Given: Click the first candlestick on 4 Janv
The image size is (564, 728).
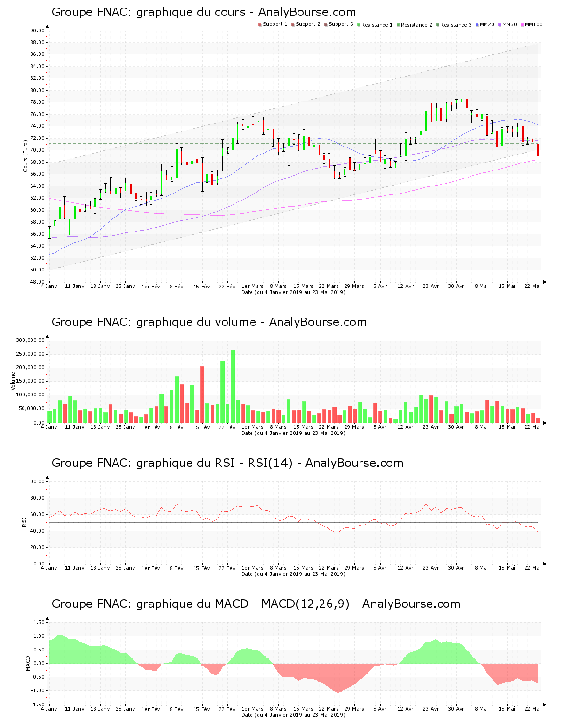Looking at the screenshot, I should coord(49,233).
